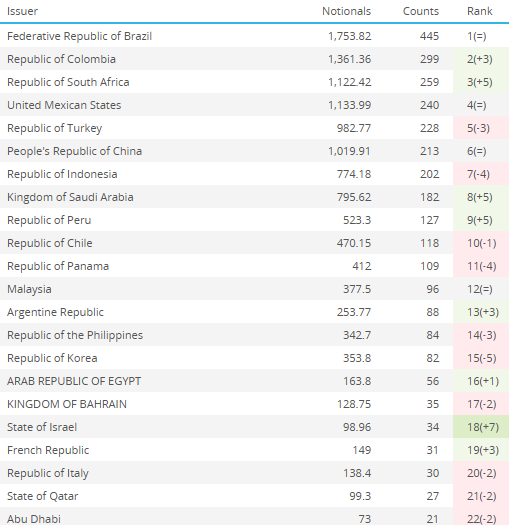This screenshot has height=525, width=509.
Task: Click Republic of Peru issuer name
Action: (49, 220)
